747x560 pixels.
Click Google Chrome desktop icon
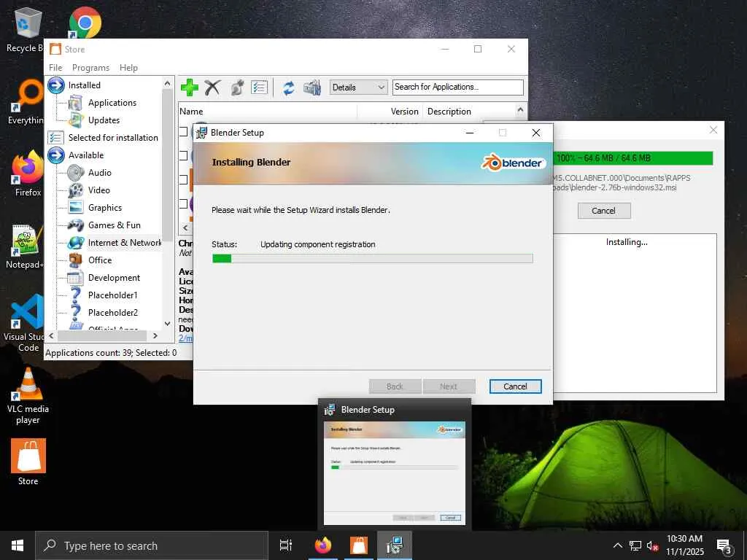pos(85,22)
